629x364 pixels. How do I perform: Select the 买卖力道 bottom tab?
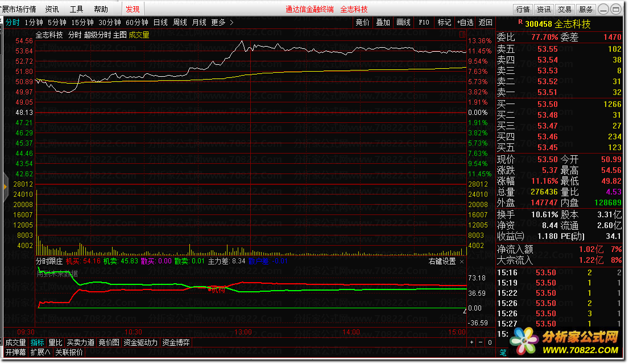pyautogui.click(x=80, y=342)
